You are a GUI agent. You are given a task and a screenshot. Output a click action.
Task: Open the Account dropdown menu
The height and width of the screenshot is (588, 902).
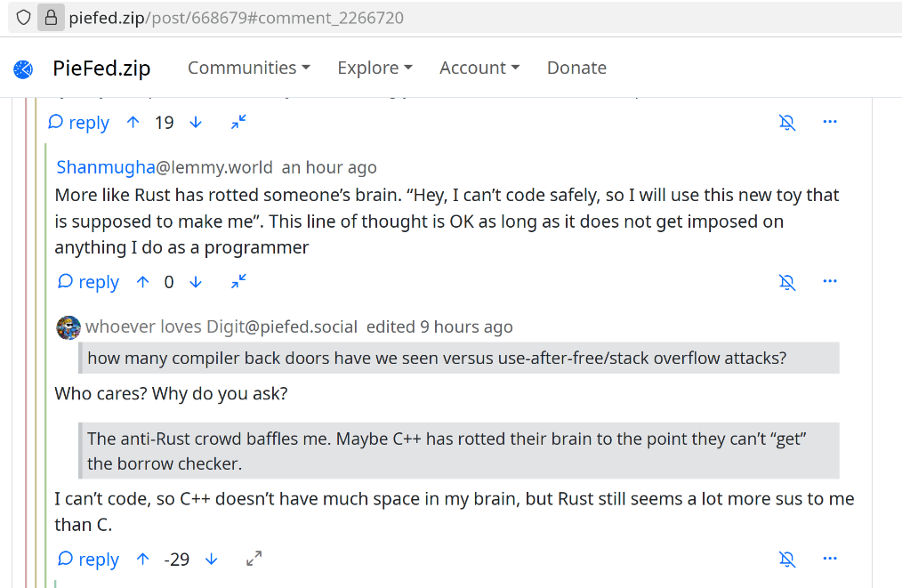479,68
